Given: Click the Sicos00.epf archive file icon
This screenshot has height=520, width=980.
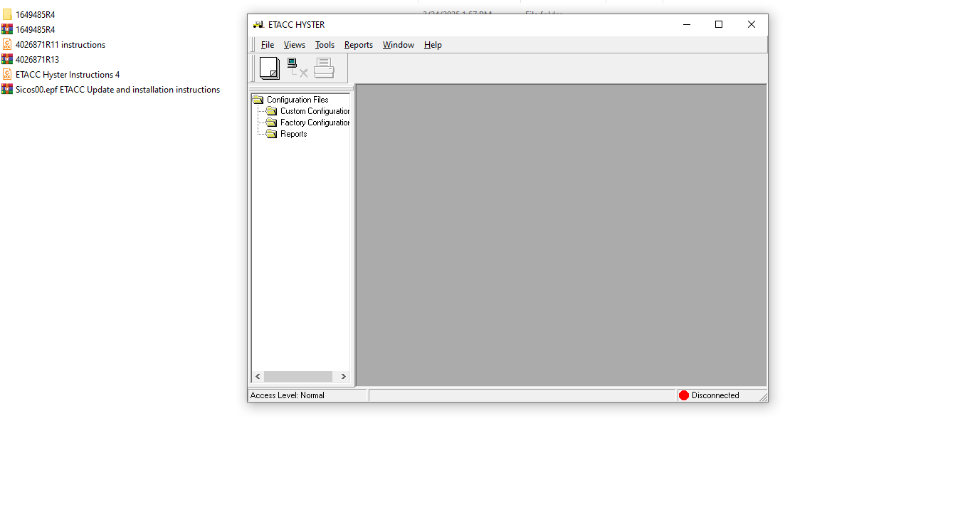Looking at the screenshot, I should (x=7, y=89).
